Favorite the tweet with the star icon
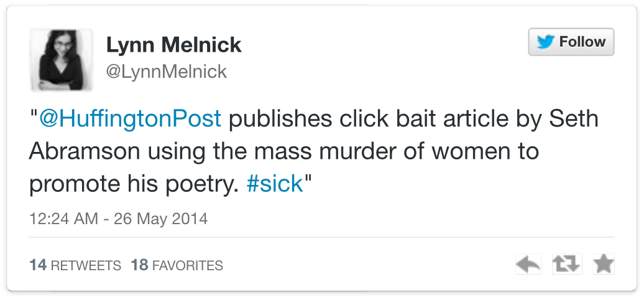 (x=603, y=265)
